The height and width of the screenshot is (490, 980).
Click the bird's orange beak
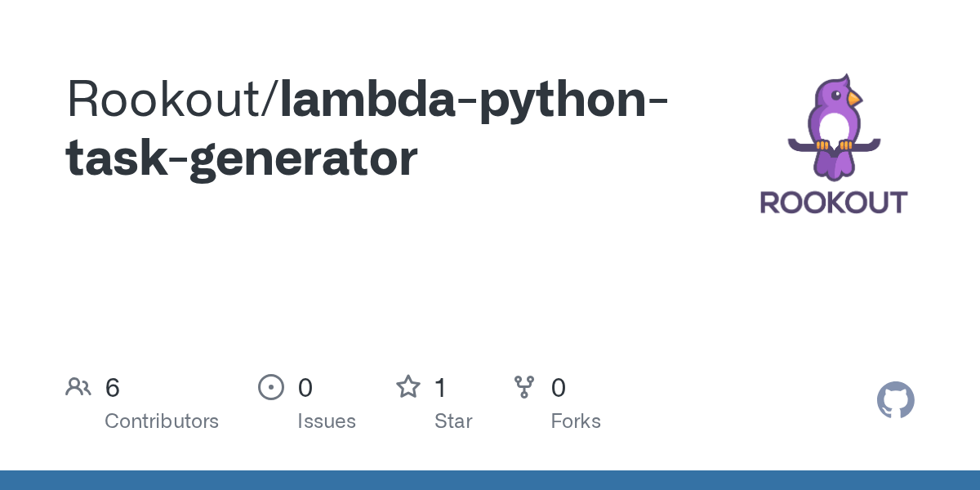point(854,99)
